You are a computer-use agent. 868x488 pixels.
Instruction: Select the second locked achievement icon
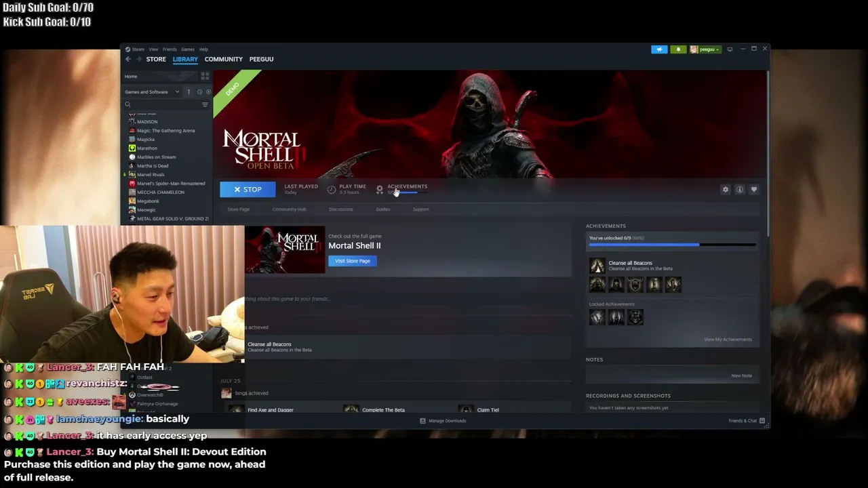pos(616,317)
